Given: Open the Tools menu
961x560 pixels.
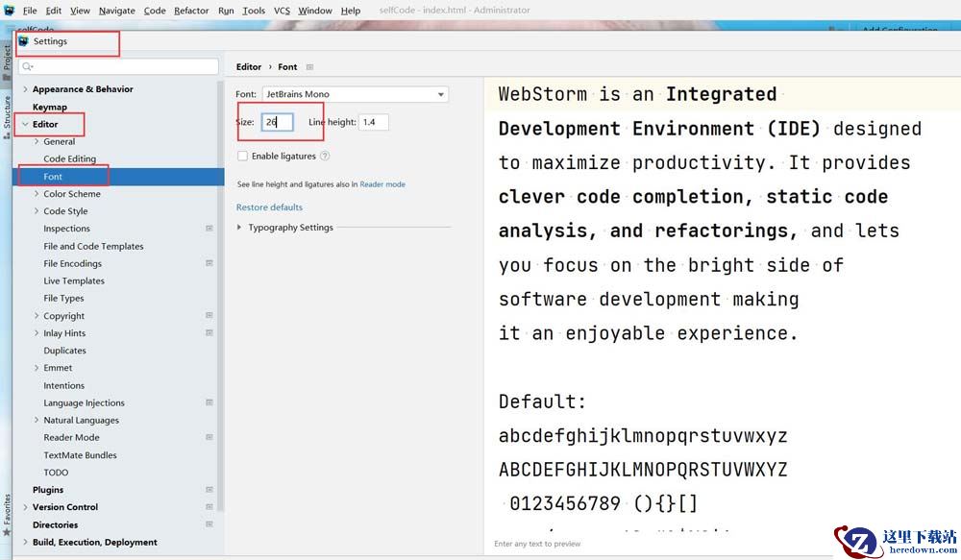Looking at the screenshot, I should tap(253, 11).
